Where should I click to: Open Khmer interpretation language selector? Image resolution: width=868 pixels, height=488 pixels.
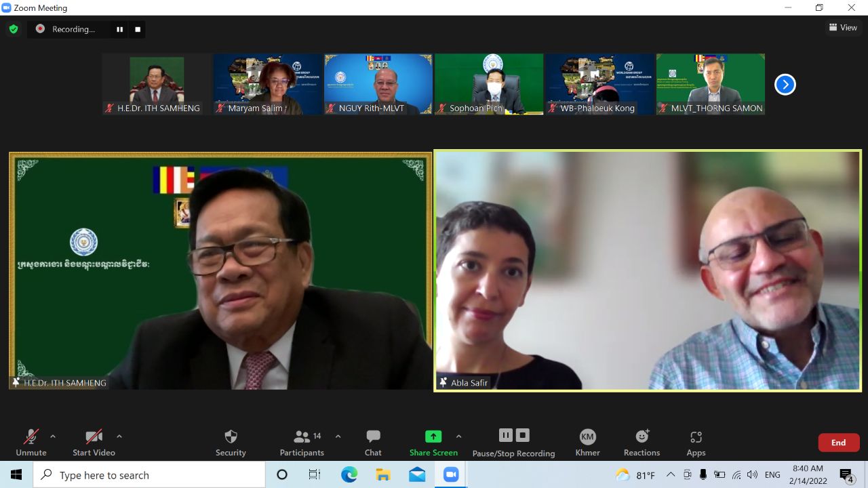coord(587,443)
